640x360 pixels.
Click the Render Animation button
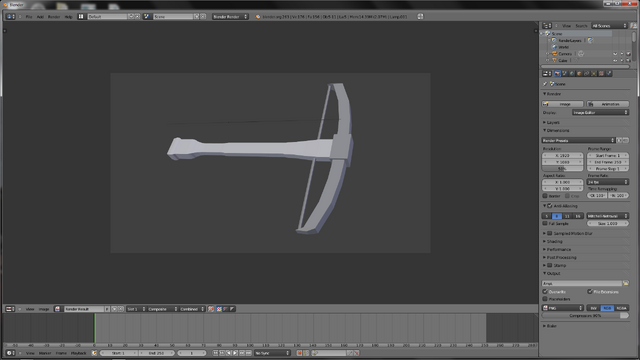[608, 104]
